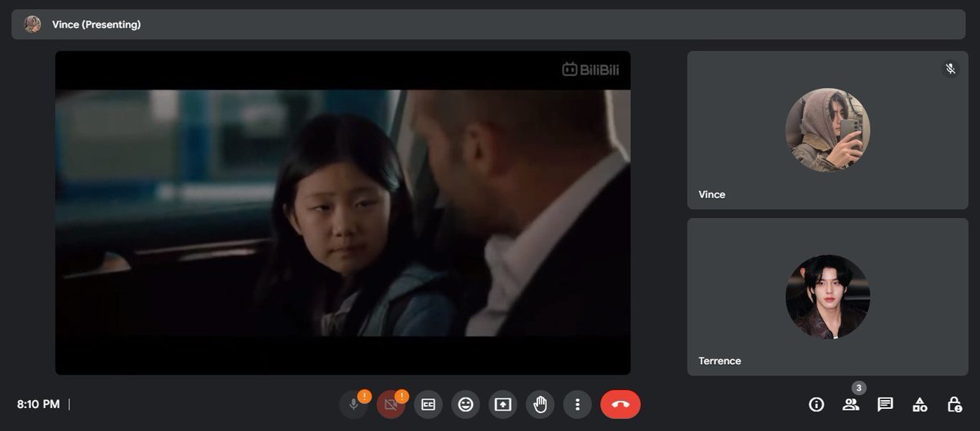Image resolution: width=980 pixels, height=431 pixels.
Task: Click the Vince (Presenting) banner
Action: (488, 24)
